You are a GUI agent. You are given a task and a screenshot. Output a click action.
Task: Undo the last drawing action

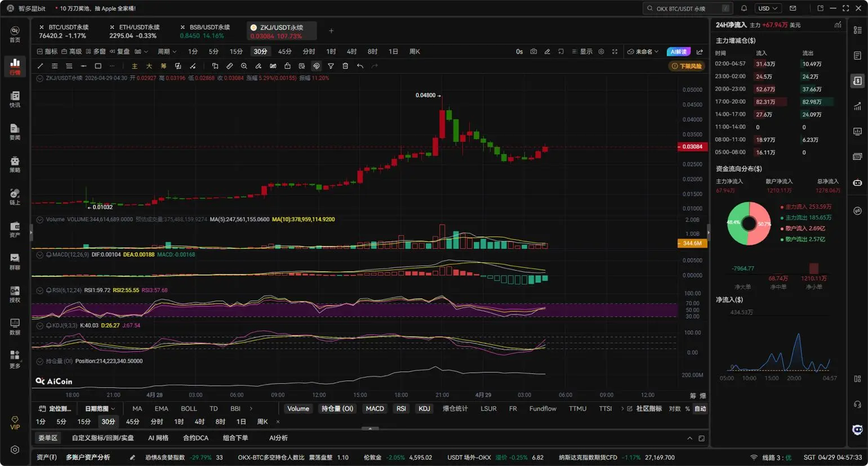pyautogui.click(x=360, y=66)
